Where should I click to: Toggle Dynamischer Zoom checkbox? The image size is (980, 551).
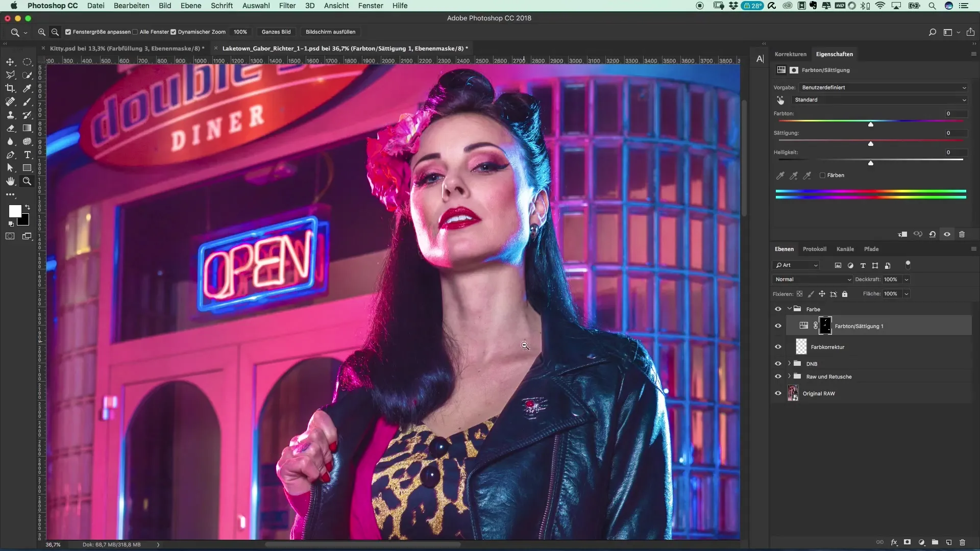[x=174, y=32]
